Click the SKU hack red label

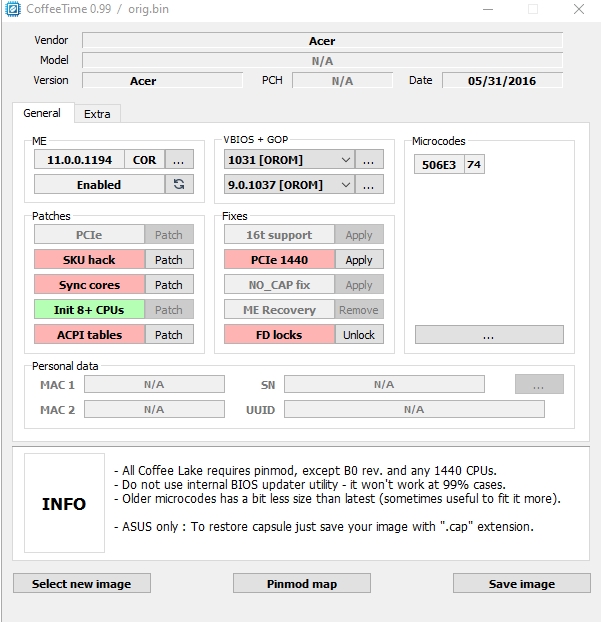[89, 259]
